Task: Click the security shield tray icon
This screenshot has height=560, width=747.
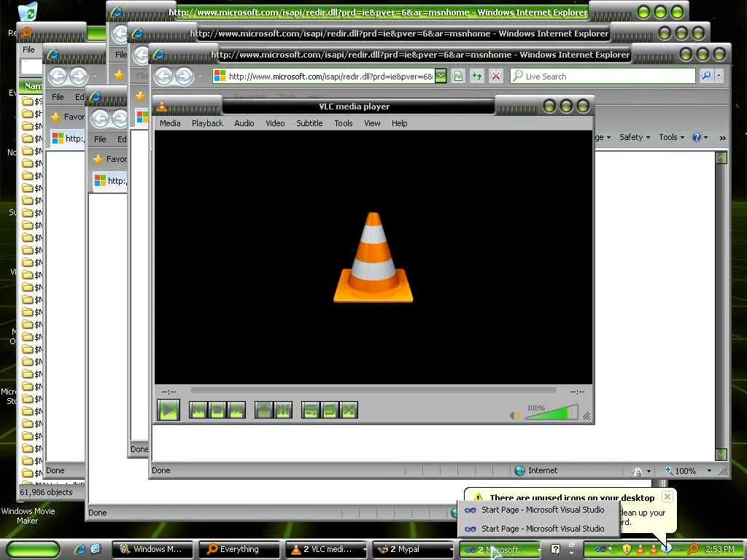Action: coord(627,550)
